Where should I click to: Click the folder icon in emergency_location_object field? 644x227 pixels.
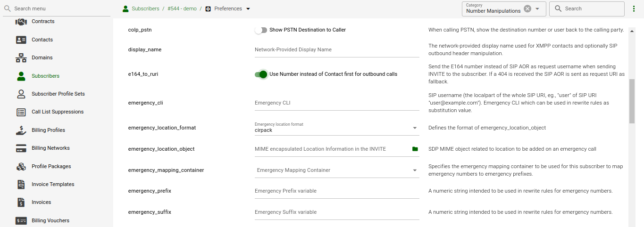tap(415, 149)
